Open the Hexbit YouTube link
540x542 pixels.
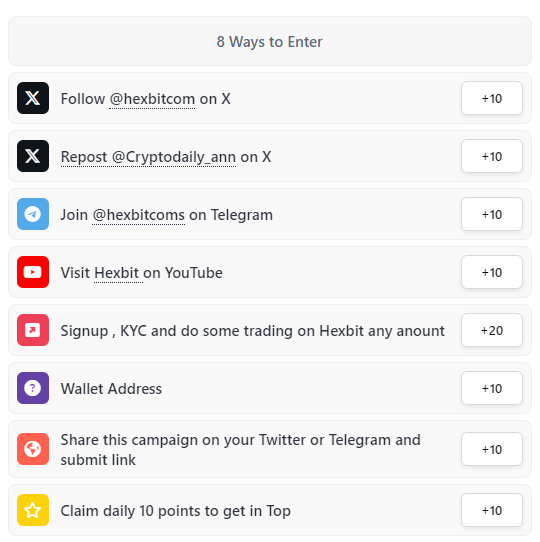coord(117,273)
